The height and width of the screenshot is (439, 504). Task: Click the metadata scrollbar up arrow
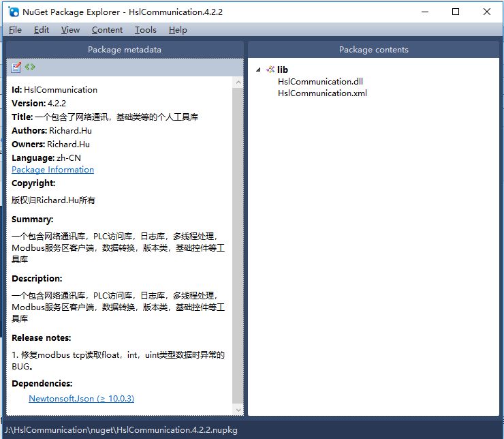(x=238, y=82)
